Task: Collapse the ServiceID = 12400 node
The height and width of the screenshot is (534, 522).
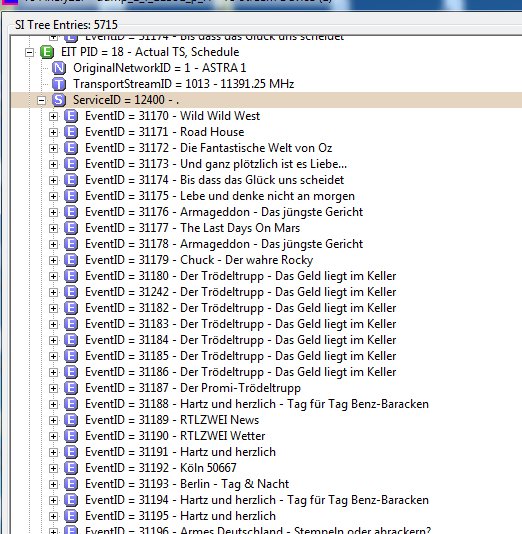Action: 42,100
